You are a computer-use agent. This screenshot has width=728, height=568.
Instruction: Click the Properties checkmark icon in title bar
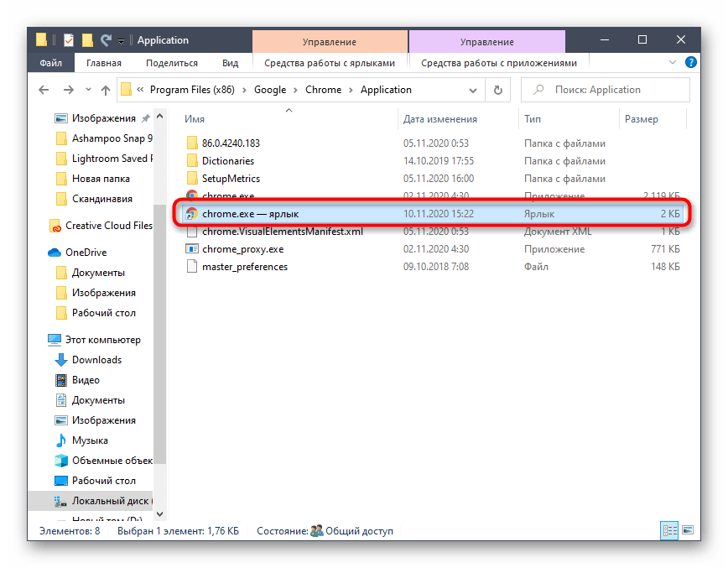click(x=68, y=40)
